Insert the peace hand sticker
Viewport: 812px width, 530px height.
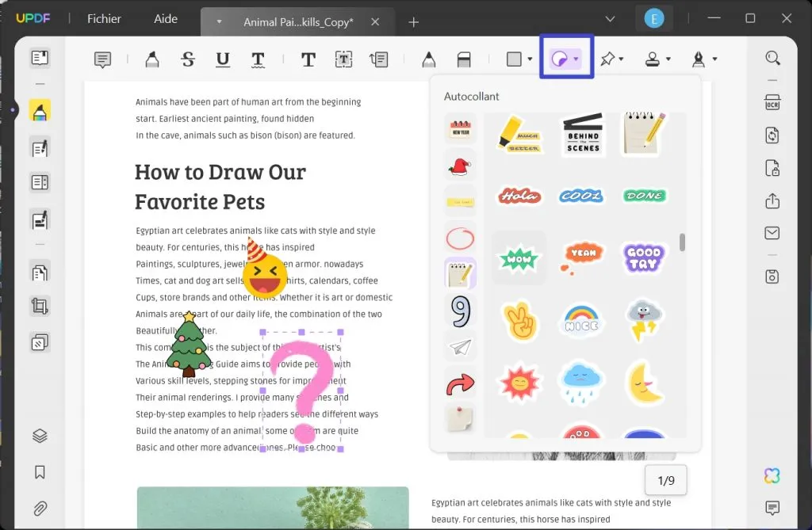pos(519,321)
